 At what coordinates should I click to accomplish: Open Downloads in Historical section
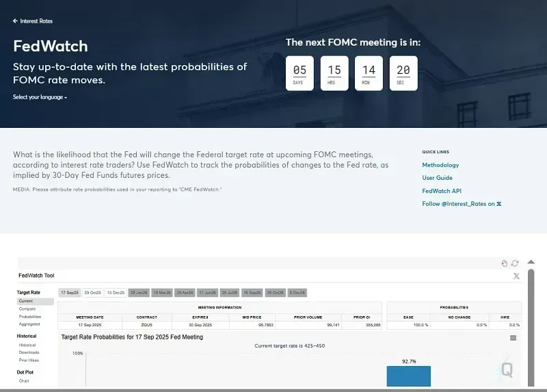click(x=29, y=352)
